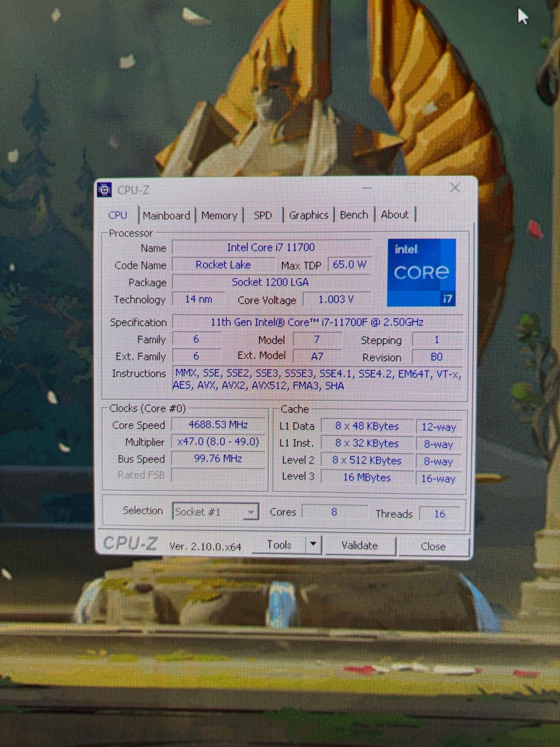The width and height of the screenshot is (560, 747).
Task: Click the Model value '7'
Action: (317, 339)
